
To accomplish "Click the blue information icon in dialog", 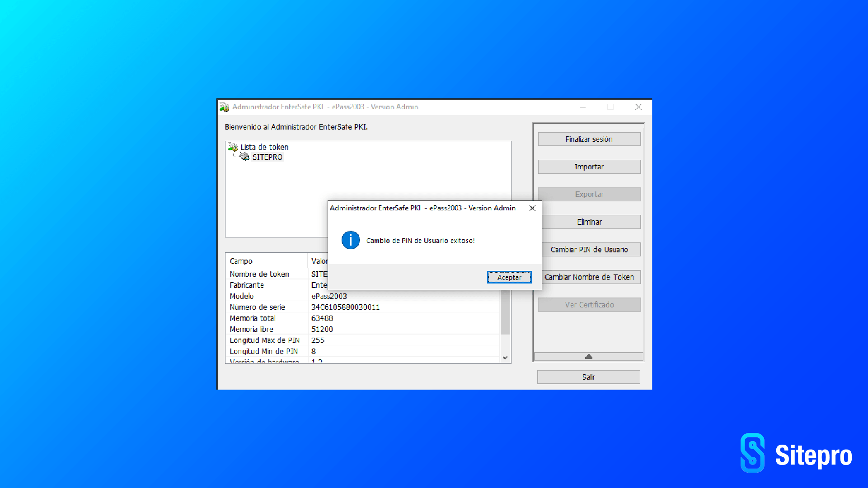I will click(x=351, y=240).
